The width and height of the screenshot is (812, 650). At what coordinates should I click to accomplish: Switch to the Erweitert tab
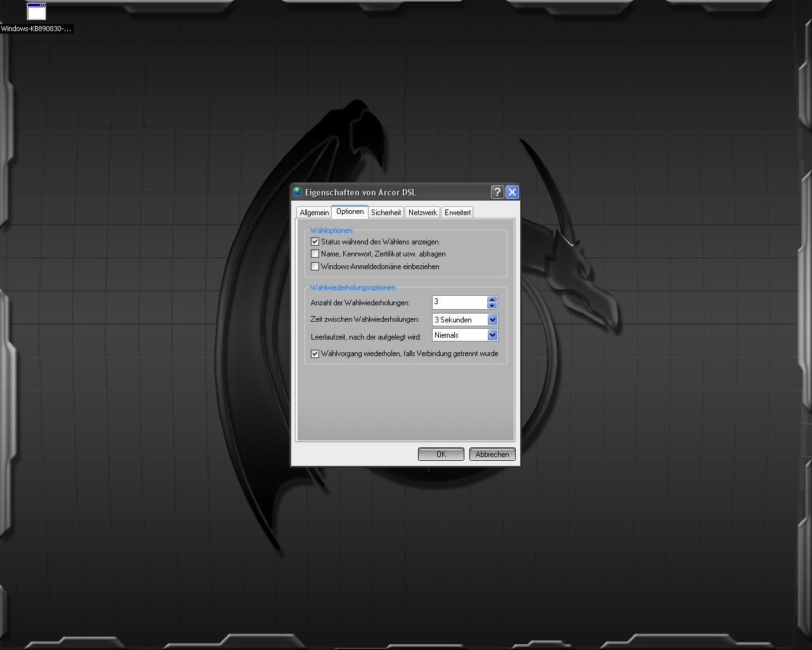(x=457, y=213)
